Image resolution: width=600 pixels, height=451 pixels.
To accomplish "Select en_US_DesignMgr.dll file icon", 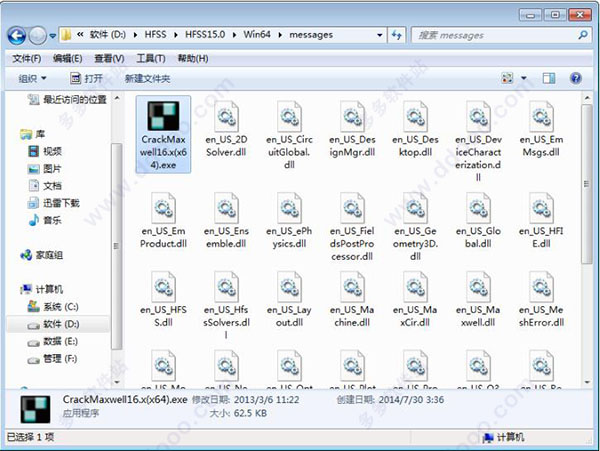I will (x=352, y=116).
